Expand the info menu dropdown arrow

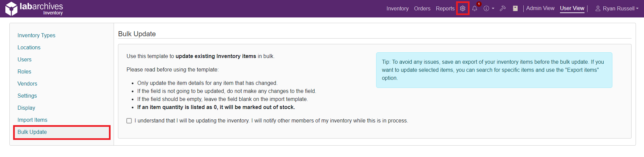tap(493, 9)
